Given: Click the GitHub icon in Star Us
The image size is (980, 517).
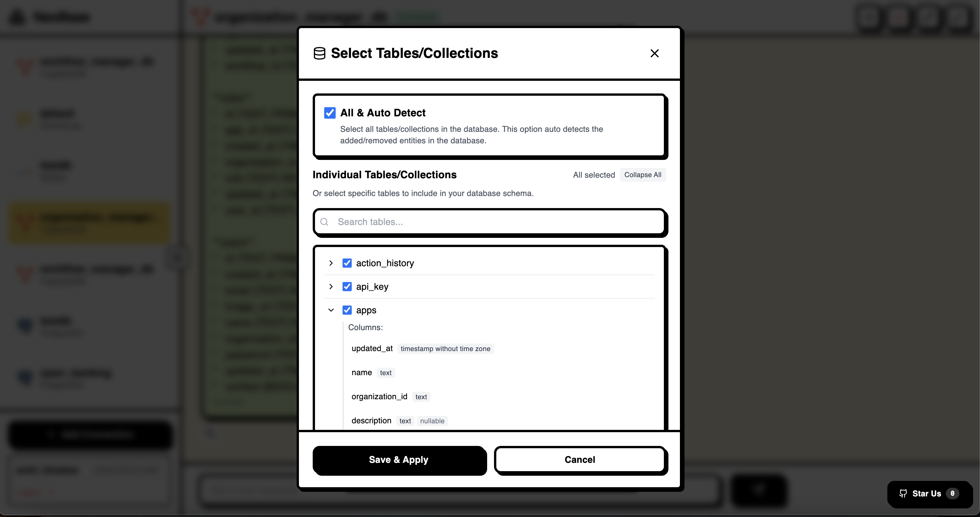Looking at the screenshot, I should [x=903, y=493].
